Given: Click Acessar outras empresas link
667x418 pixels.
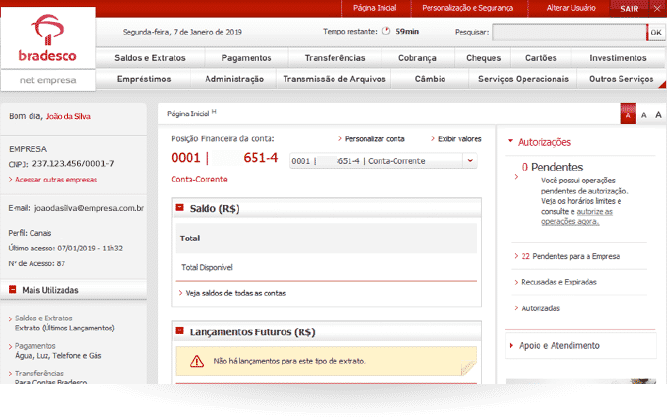Looking at the screenshot, I should point(56,180).
